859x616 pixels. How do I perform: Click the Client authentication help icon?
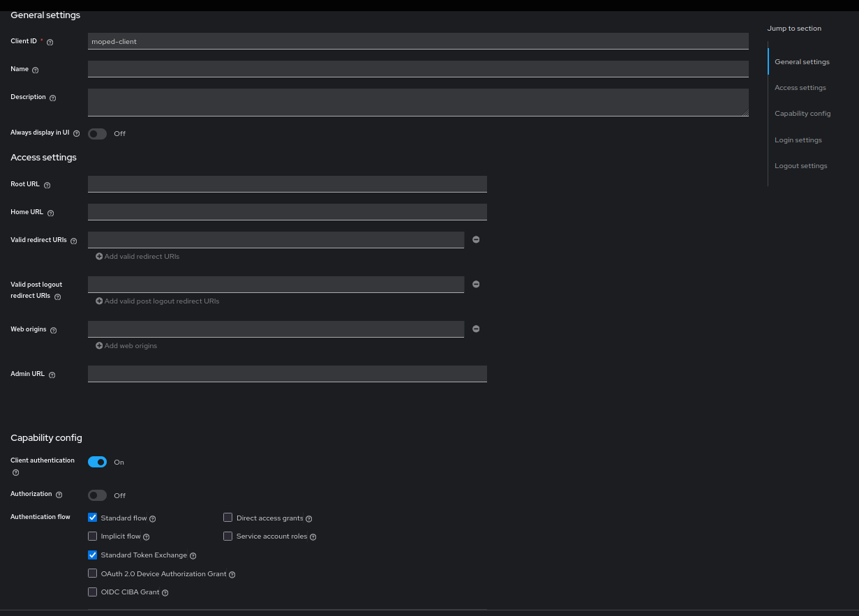click(15, 473)
